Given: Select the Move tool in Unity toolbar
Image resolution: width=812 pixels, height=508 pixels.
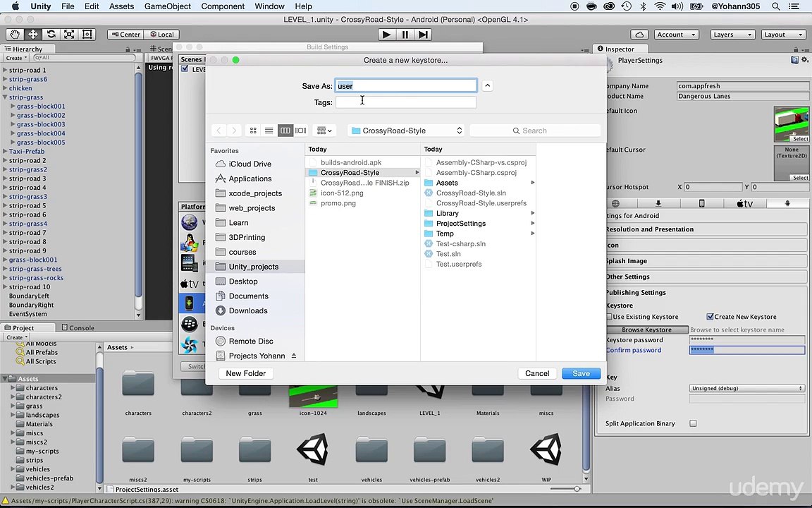Looking at the screenshot, I should click(32, 34).
